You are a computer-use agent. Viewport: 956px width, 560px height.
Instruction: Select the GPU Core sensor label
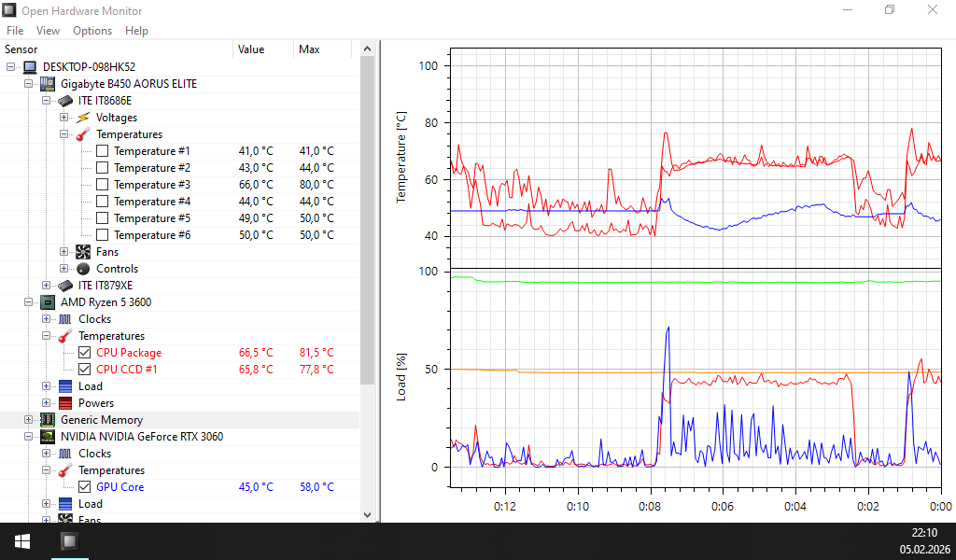click(120, 487)
